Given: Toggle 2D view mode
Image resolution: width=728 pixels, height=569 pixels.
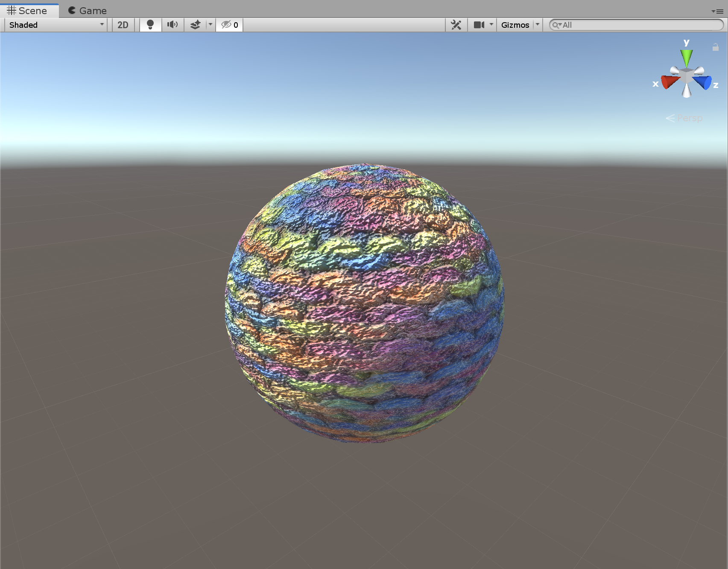Looking at the screenshot, I should pyautogui.click(x=123, y=24).
